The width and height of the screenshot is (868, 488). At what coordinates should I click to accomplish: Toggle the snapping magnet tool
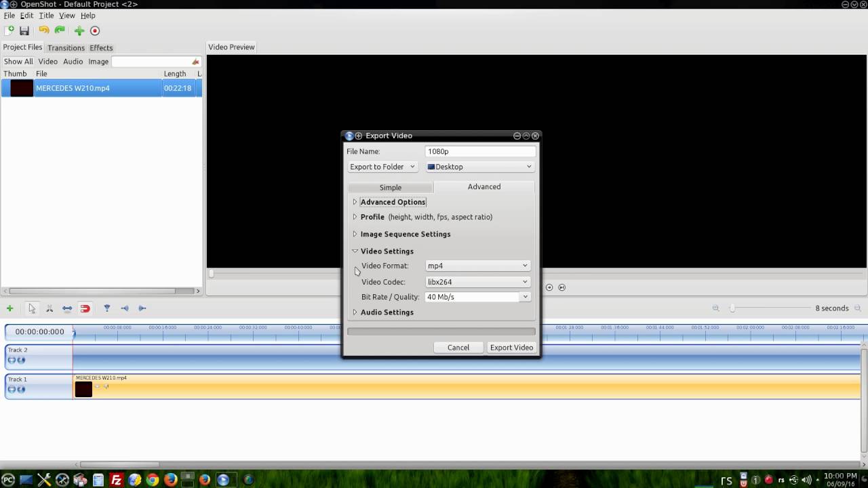(85, 308)
